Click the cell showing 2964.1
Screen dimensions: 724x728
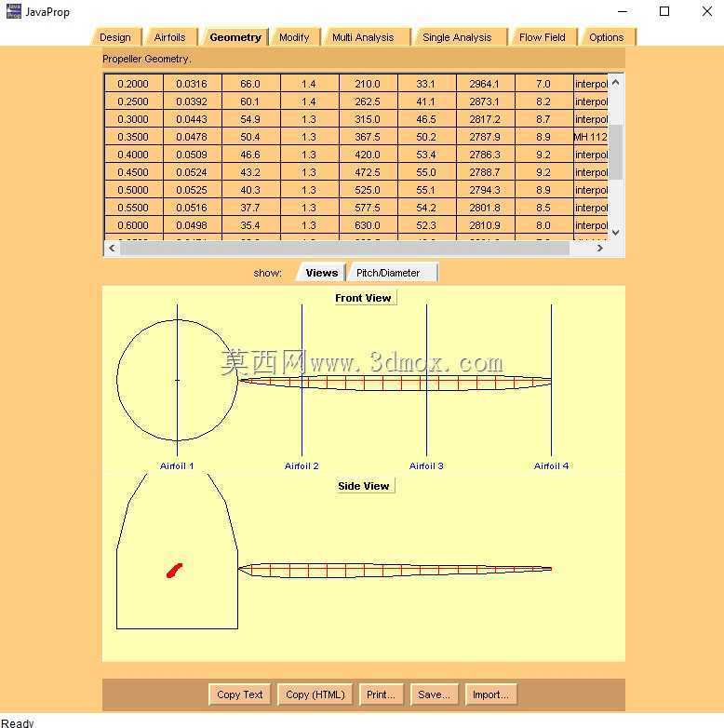tap(486, 84)
